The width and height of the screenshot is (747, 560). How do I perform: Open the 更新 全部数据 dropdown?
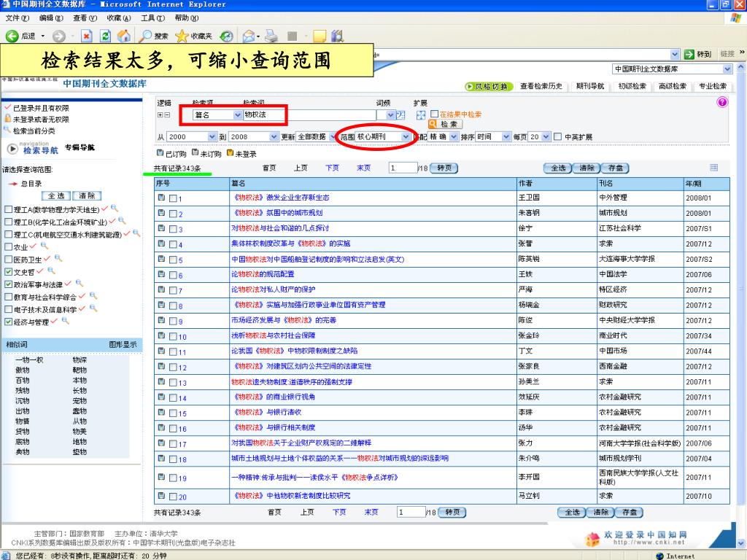point(332,136)
